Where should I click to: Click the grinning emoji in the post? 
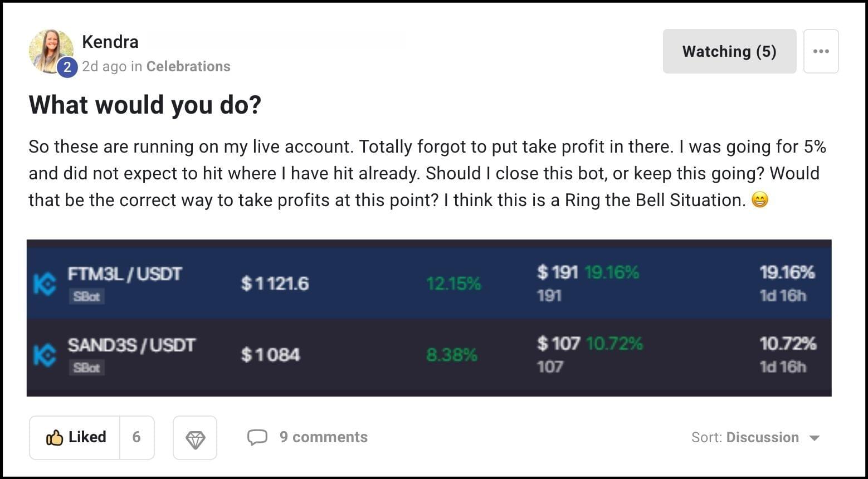760,200
